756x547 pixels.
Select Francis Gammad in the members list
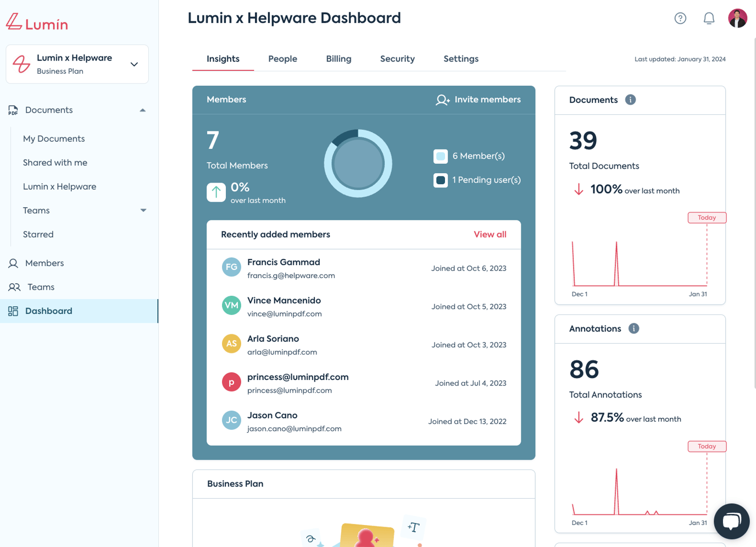click(283, 262)
